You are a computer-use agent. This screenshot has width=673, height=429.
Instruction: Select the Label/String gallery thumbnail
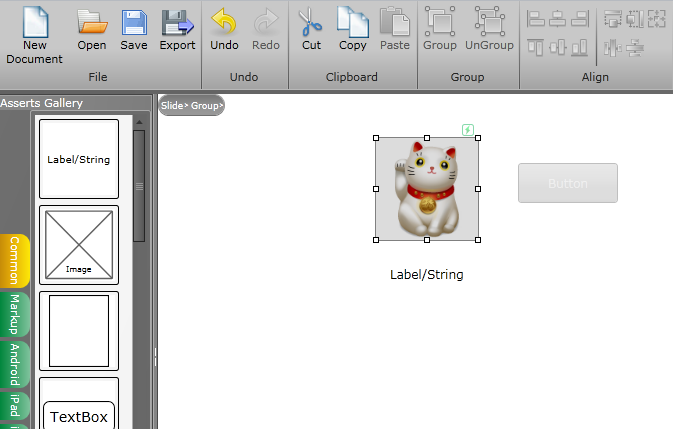[79, 159]
